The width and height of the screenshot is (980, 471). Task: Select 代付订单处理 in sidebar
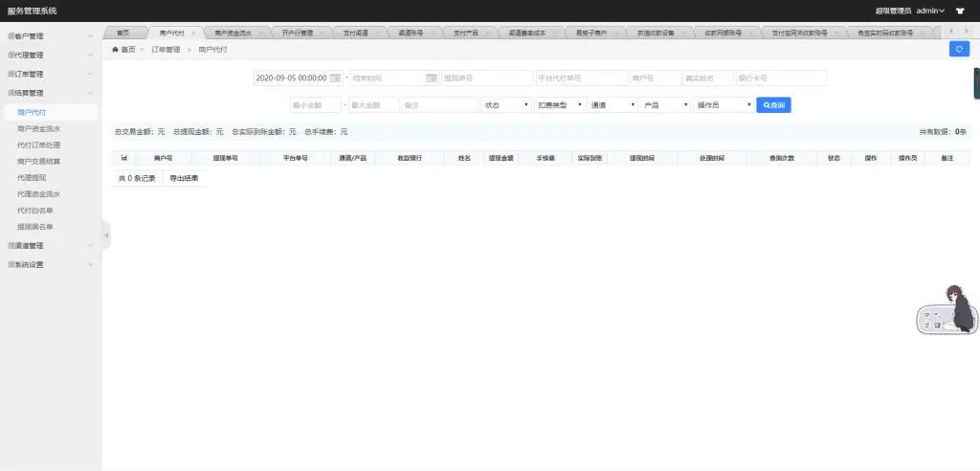tap(39, 146)
